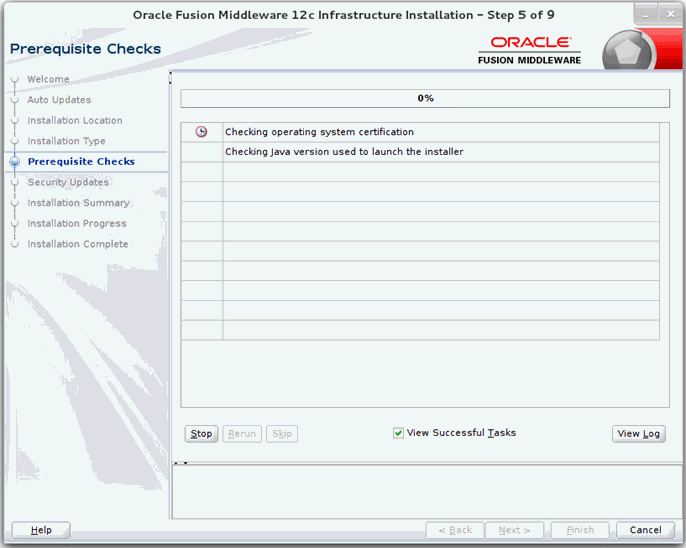Viewport: 686px width, 548px height.
Task: Select the Installation Complete step
Action: (x=78, y=244)
